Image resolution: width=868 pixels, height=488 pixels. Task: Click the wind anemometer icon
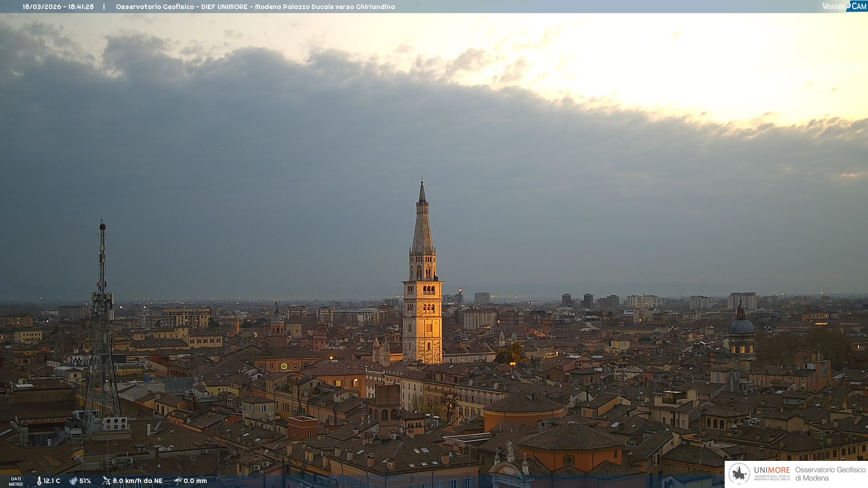pos(106,481)
